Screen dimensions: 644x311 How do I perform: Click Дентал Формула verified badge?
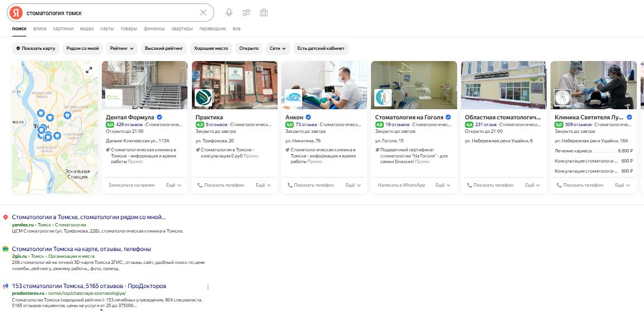coord(159,117)
